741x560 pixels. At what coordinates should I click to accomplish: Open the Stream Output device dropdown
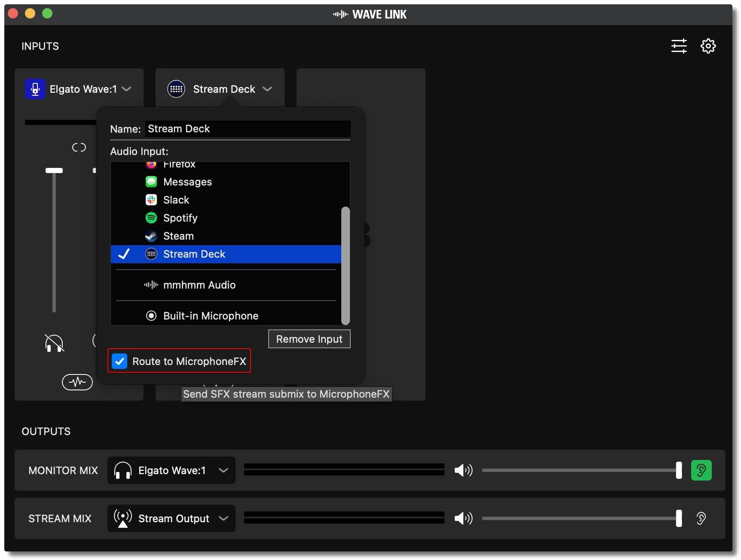tap(224, 518)
